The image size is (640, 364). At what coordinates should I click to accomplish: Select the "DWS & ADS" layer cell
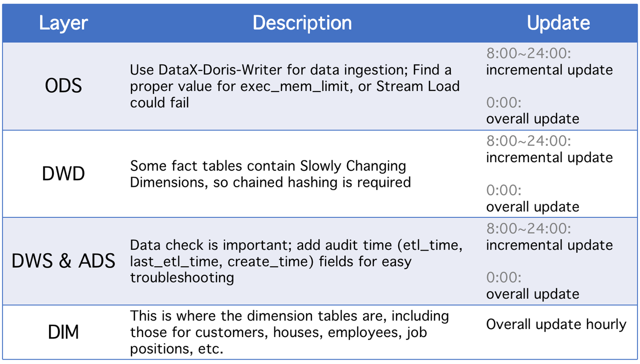point(63,261)
